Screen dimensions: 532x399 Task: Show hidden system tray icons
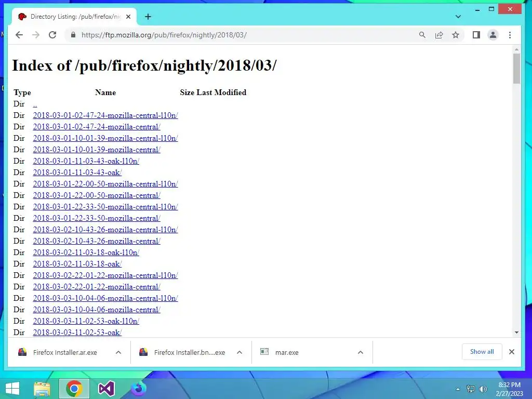(458, 389)
